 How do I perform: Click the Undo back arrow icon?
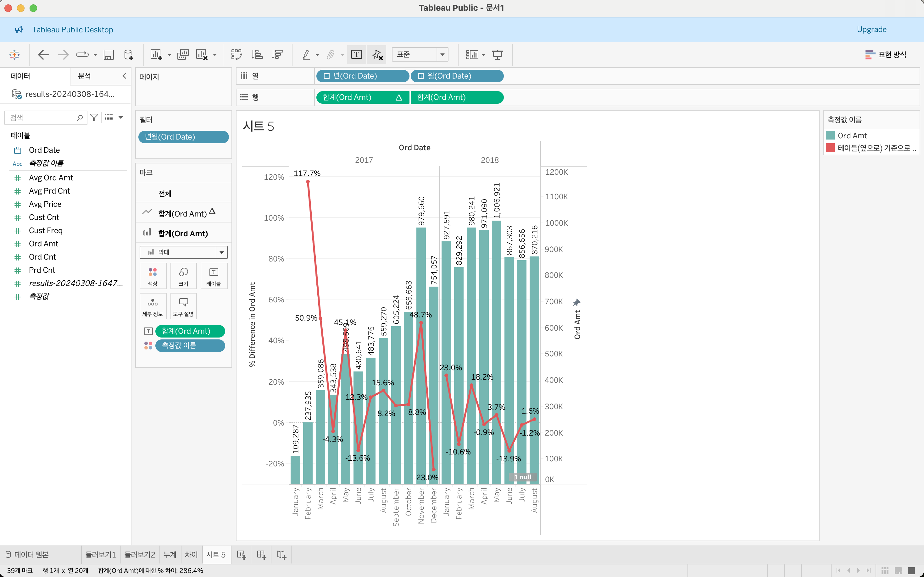(x=43, y=55)
